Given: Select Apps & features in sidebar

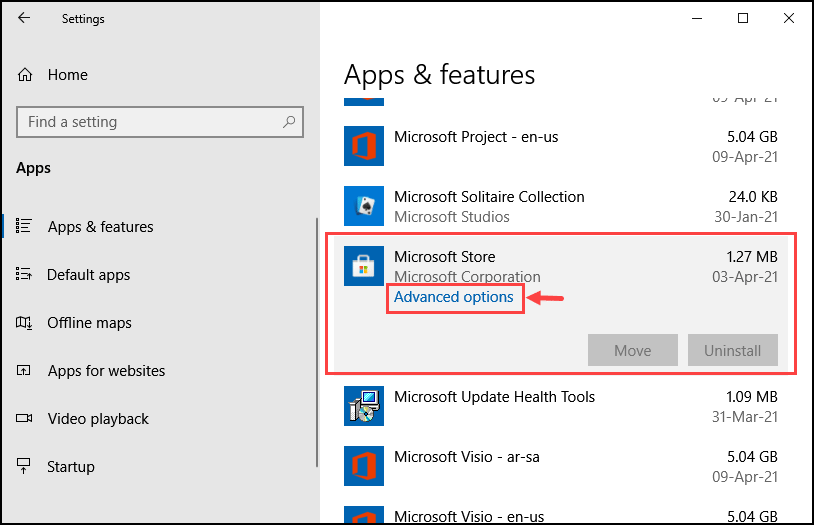Looking at the screenshot, I should (x=100, y=227).
